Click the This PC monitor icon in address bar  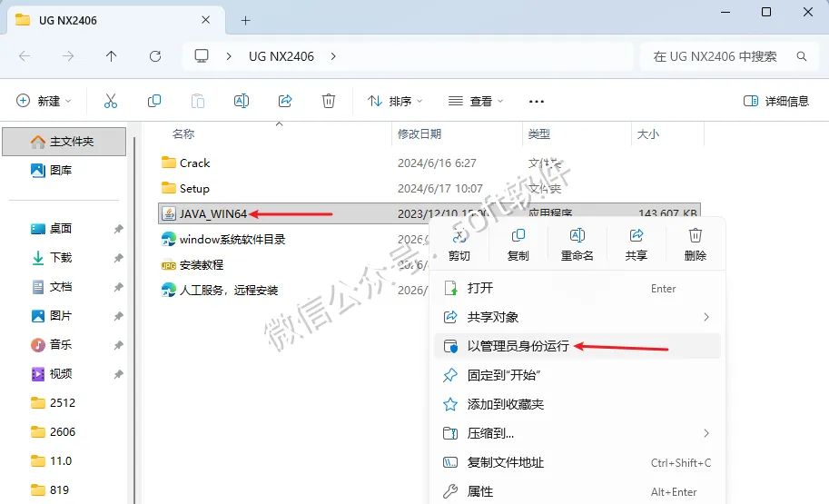(202, 56)
